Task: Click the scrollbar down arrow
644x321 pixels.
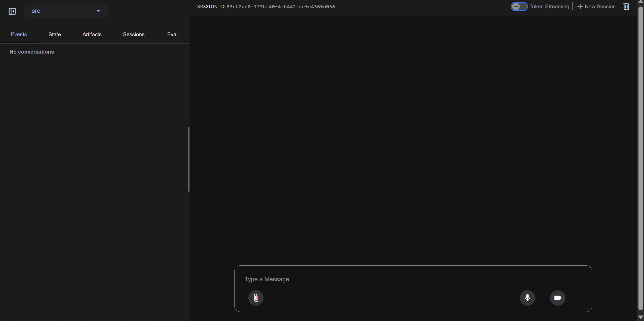Action: click(640, 317)
